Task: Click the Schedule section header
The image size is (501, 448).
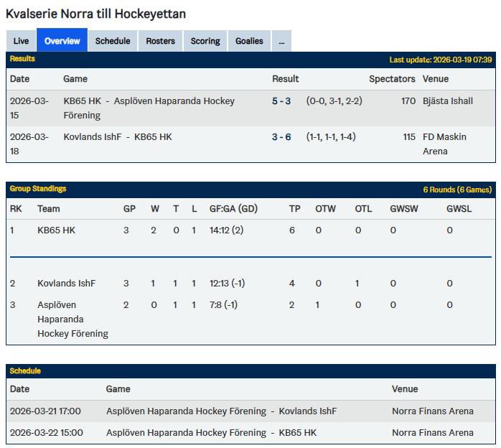Action: tap(25, 371)
